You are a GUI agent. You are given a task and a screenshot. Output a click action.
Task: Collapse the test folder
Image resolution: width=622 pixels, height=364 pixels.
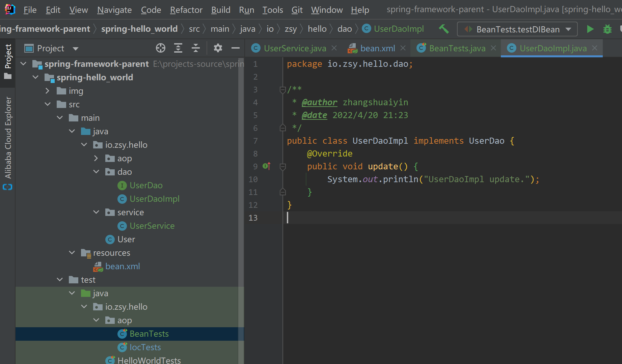[x=60, y=280]
